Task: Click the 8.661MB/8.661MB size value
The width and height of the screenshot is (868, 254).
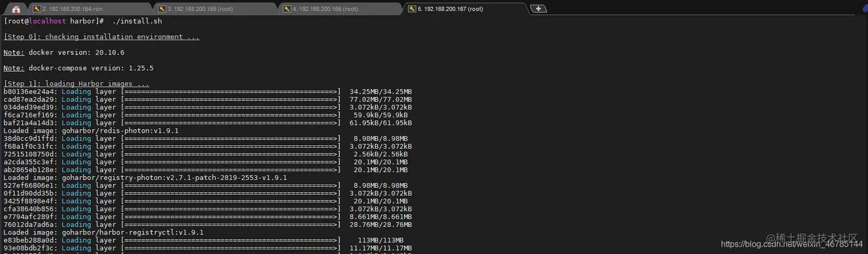Action: click(381, 217)
